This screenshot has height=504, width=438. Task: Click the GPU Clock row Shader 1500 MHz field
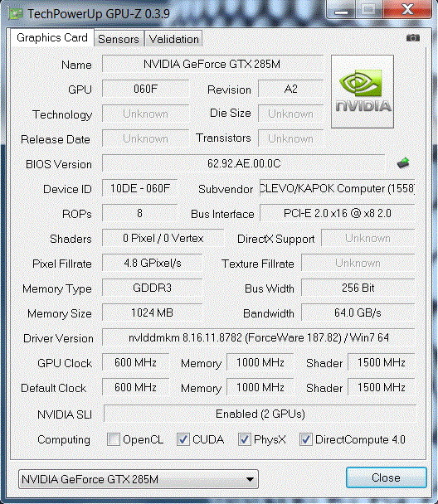click(x=382, y=362)
